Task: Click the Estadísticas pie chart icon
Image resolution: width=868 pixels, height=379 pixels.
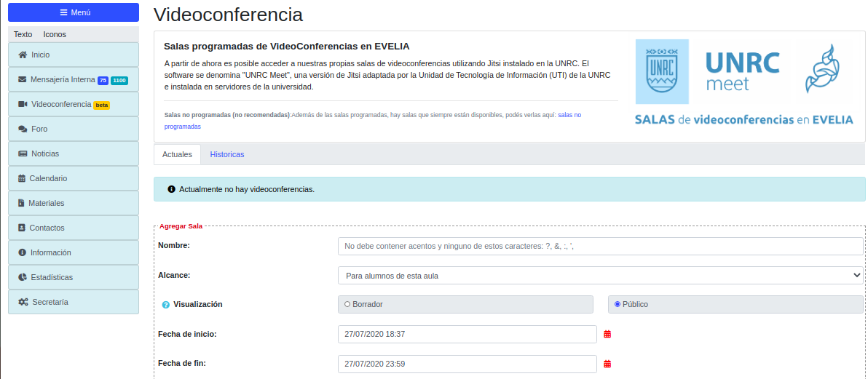Action: pos(22,277)
